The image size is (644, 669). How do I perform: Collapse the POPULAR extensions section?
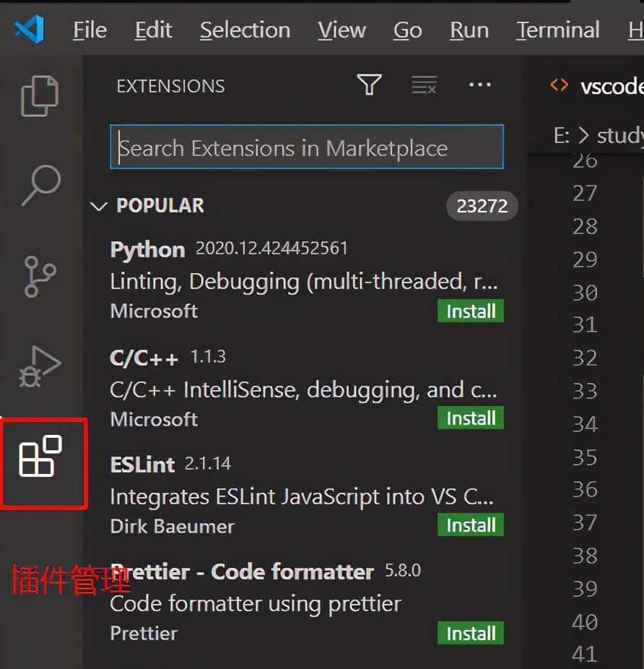(100, 206)
